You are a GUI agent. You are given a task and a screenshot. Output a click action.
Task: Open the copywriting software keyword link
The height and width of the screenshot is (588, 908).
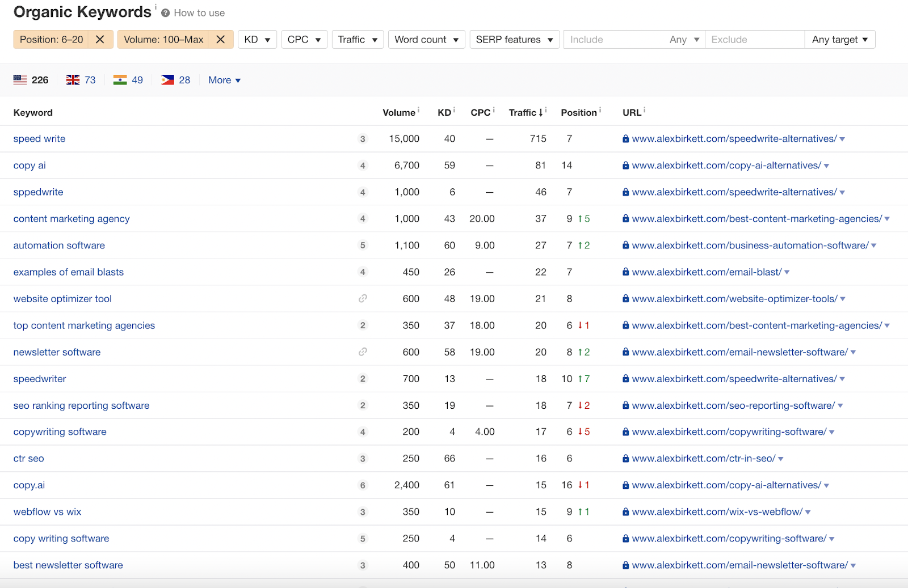point(60,432)
